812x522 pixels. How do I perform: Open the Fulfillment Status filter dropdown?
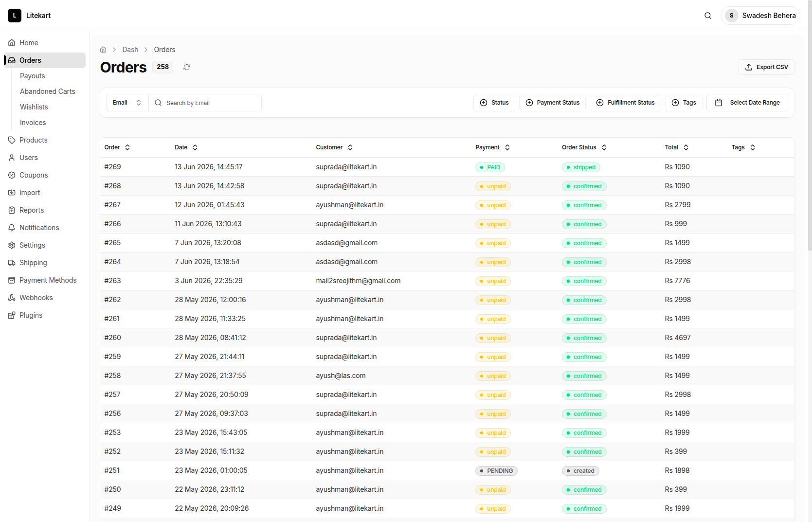(x=625, y=103)
